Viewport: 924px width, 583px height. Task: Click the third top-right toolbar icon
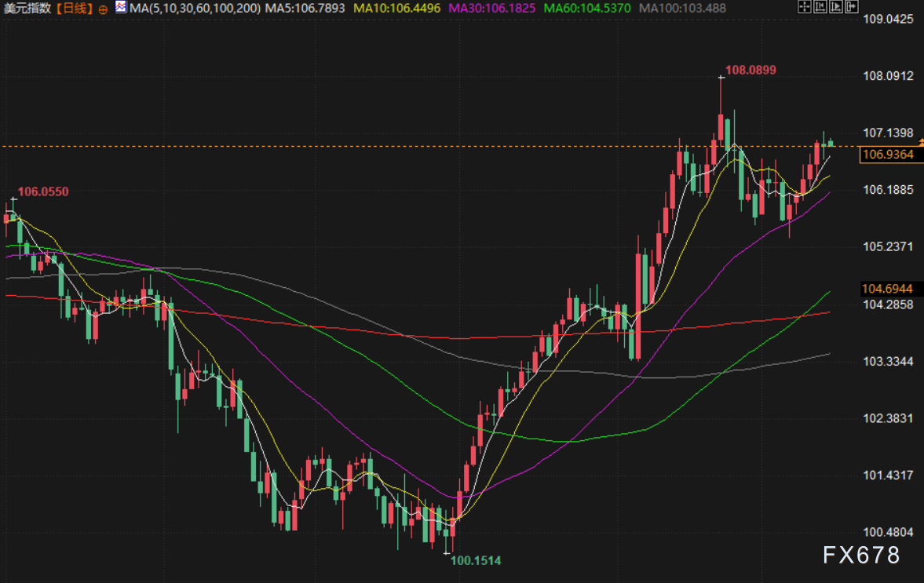tap(836, 8)
